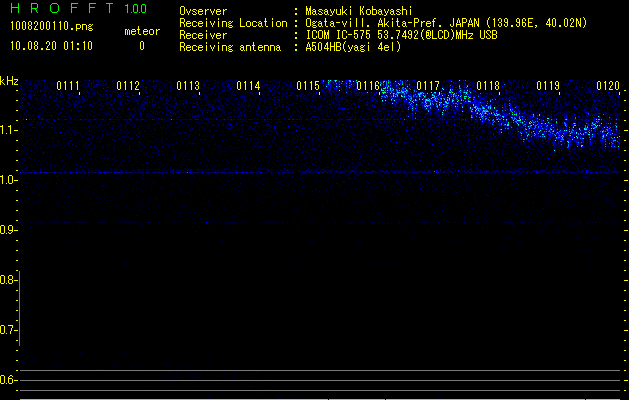Click the 0117 time marker
The height and width of the screenshot is (400, 629).
tap(428, 86)
